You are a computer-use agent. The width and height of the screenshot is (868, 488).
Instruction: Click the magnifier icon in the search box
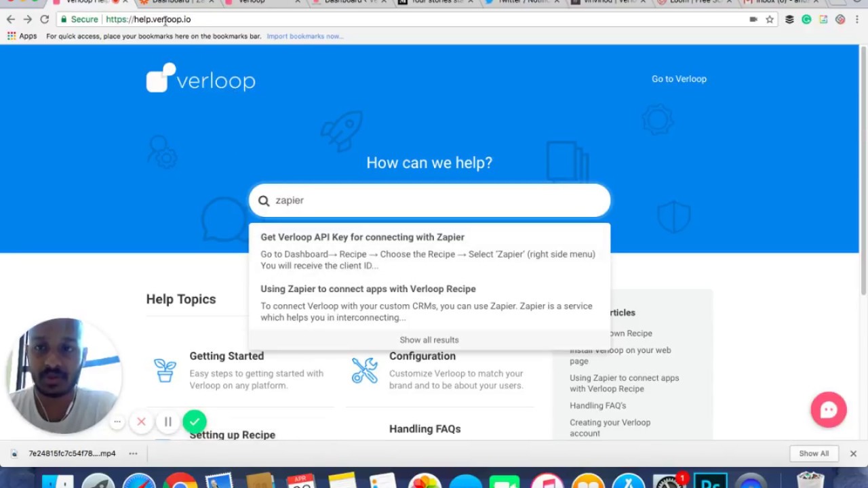(x=264, y=201)
